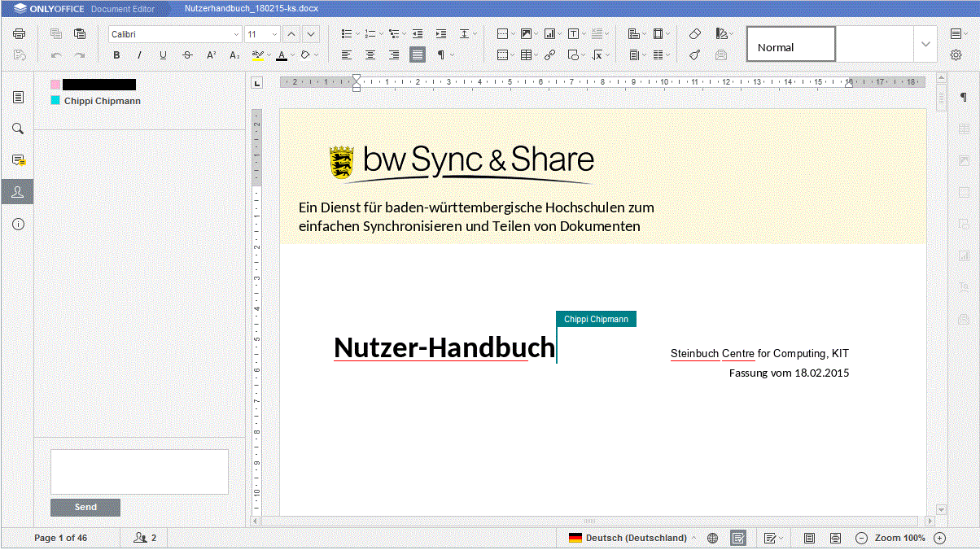
Task: Zoom out with minus button
Action: click(x=862, y=538)
